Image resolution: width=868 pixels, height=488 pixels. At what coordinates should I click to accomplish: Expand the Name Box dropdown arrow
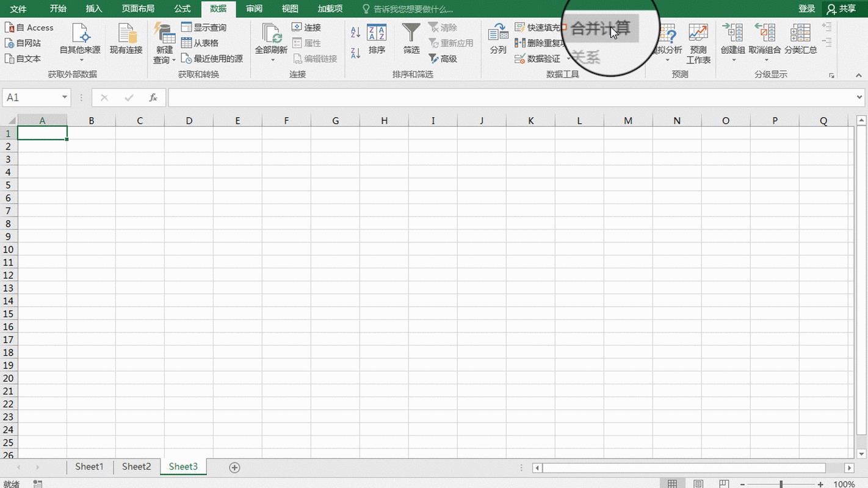tap(65, 98)
